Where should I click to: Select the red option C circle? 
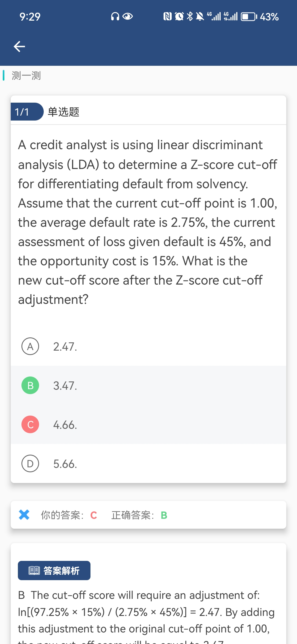point(30,424)
